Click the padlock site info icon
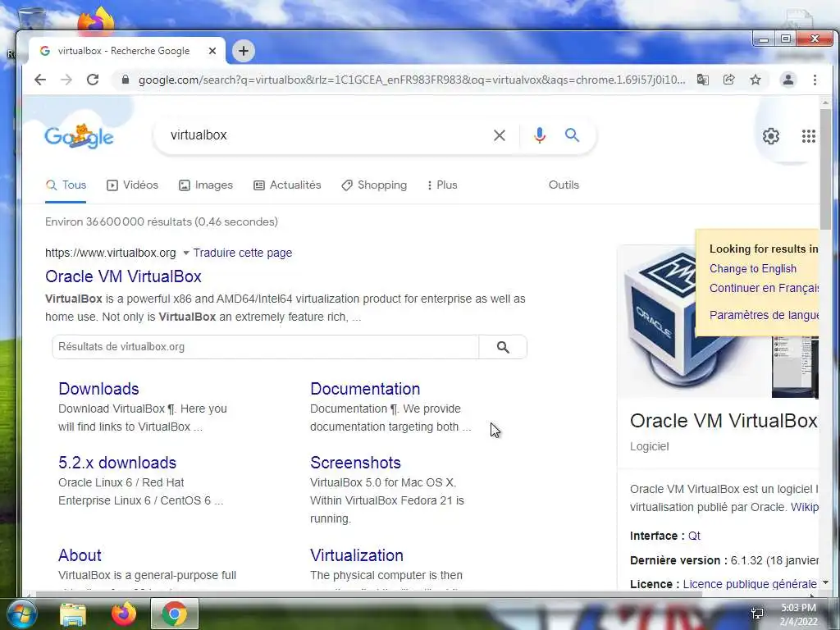Image resolution: width=840 pixels, height=630 pixels. click(x=126, y=80)
